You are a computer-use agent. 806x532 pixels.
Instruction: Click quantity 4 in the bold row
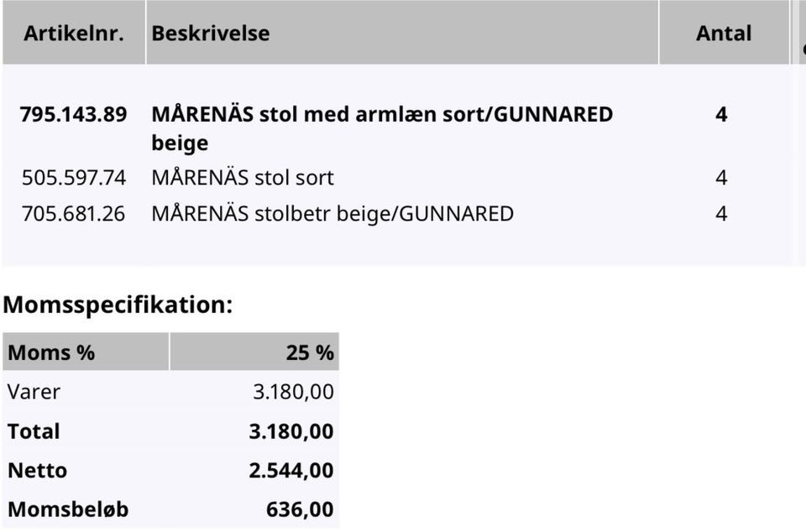pyautogui.click(x=721, y=114)
